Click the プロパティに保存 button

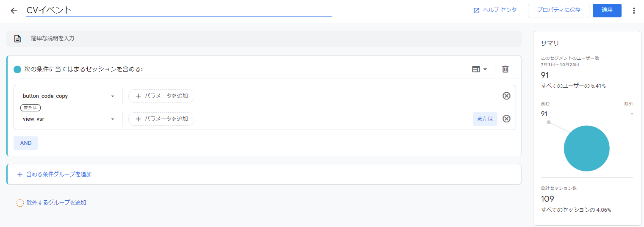click(x=558, y=10)
